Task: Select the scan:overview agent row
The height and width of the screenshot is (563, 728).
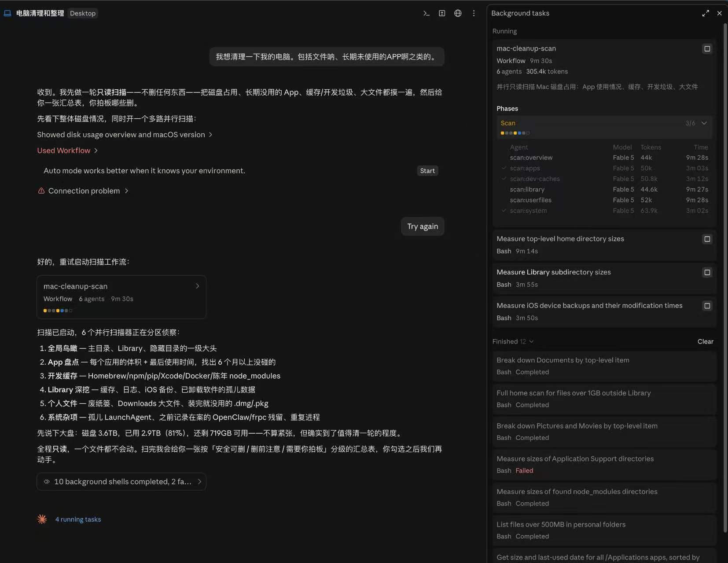Action: point(605,158)
